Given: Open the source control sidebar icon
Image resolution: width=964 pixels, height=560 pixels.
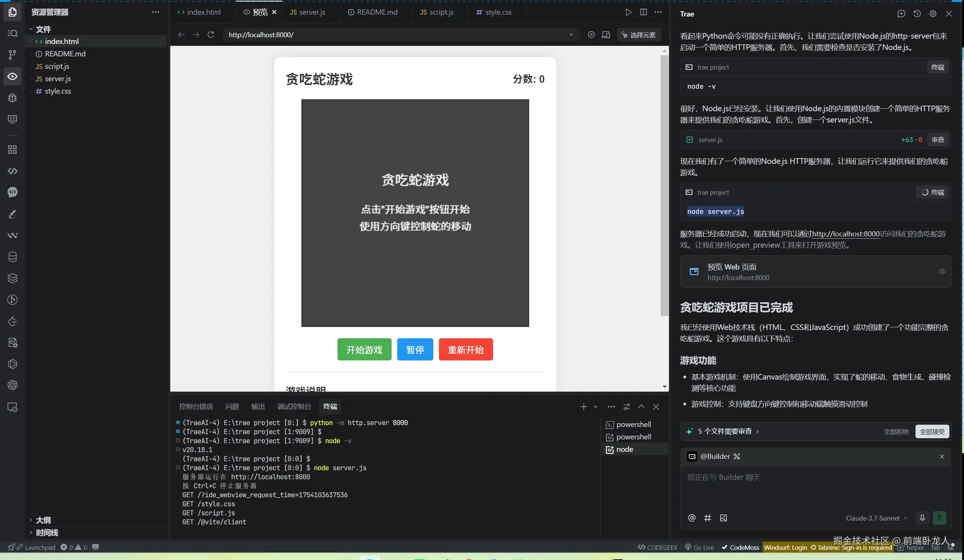Looking at the screenshot, I should [12, 55].
